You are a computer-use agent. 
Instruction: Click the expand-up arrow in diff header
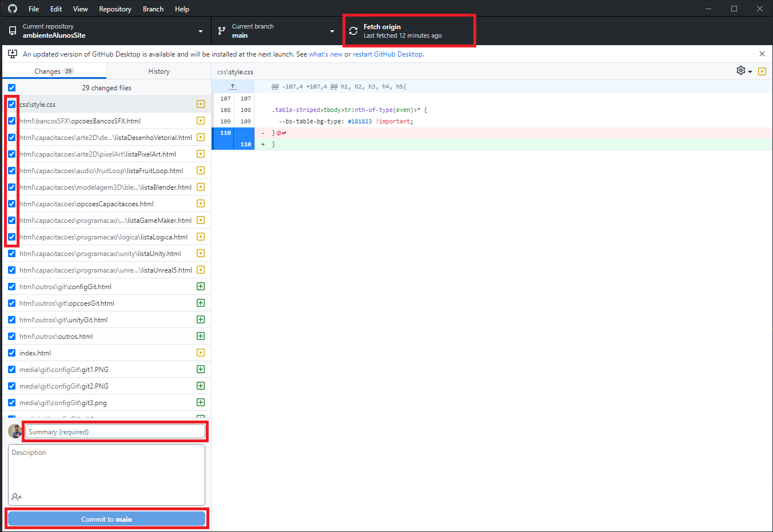point(233,87)
